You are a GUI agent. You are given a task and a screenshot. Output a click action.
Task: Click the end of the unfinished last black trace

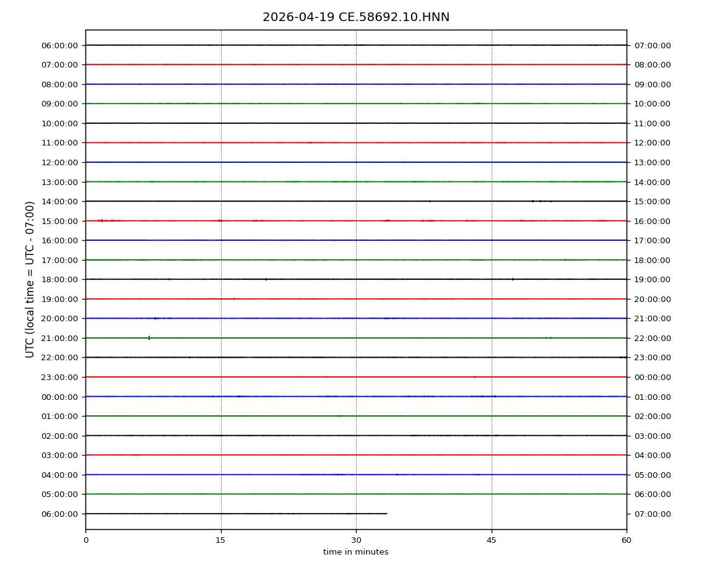pyautogui.click(x=387, y=514)
